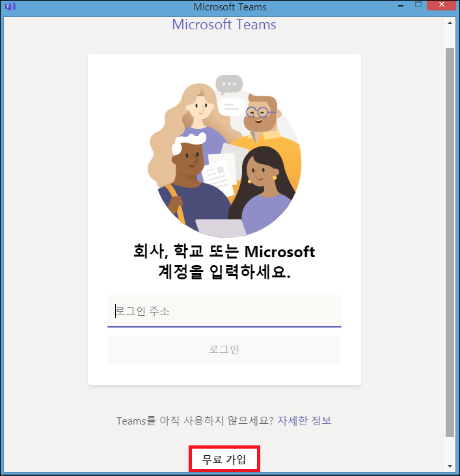Image resolution: width=460 pixels, height=476 pixels.
Task: Click the 로그인 sign-in button
Action: click(224, 350)
